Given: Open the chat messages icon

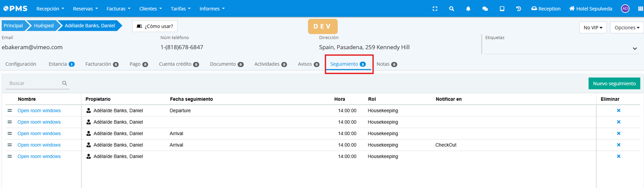Looking at the screenshot, I should [x=485, y=9].
